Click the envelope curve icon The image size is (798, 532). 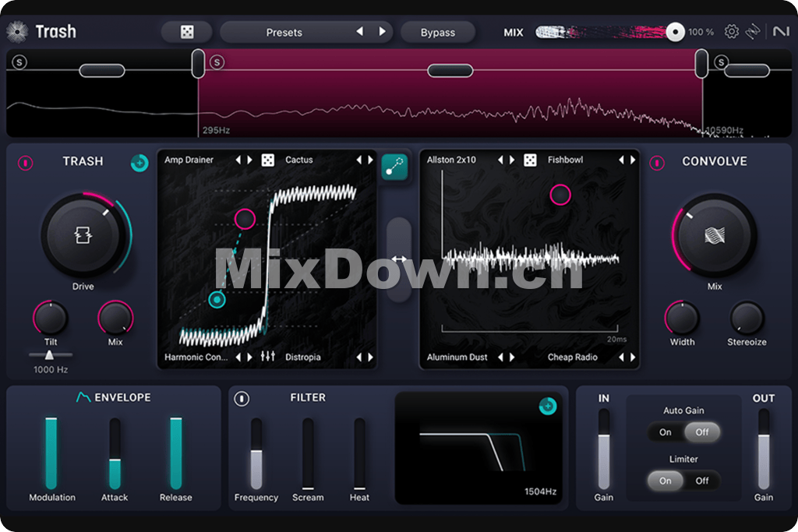(83, 396)
